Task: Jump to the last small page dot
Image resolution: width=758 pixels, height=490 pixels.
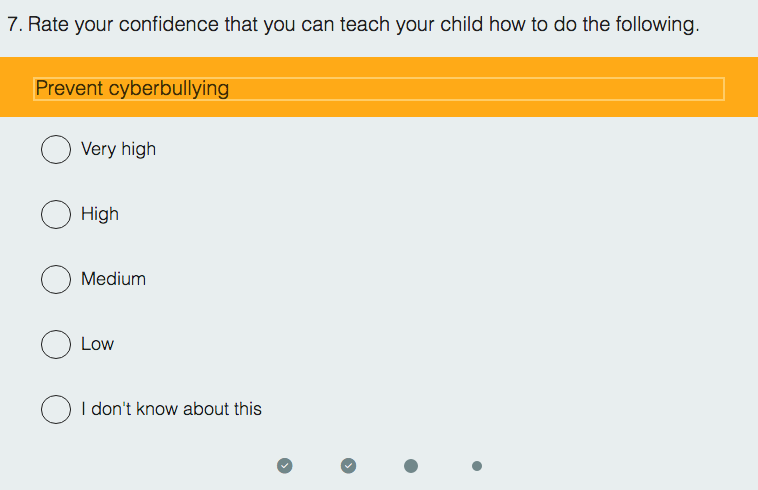Action: 477,465
